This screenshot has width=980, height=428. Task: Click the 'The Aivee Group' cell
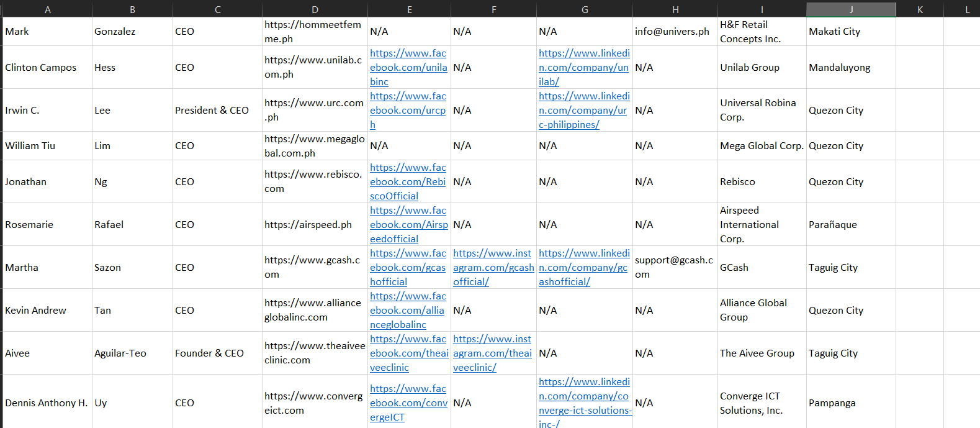tap(762, 353)
